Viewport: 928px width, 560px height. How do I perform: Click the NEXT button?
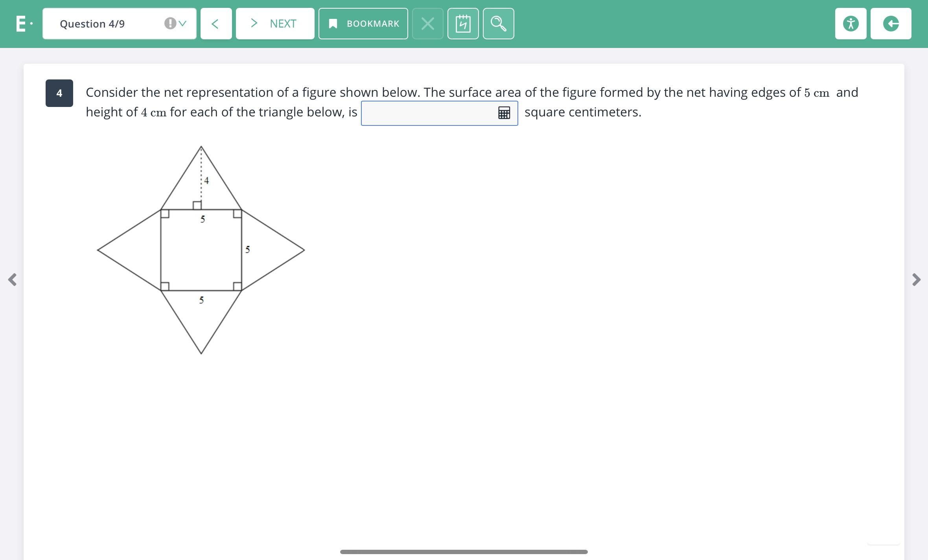(x=275, y=24)
